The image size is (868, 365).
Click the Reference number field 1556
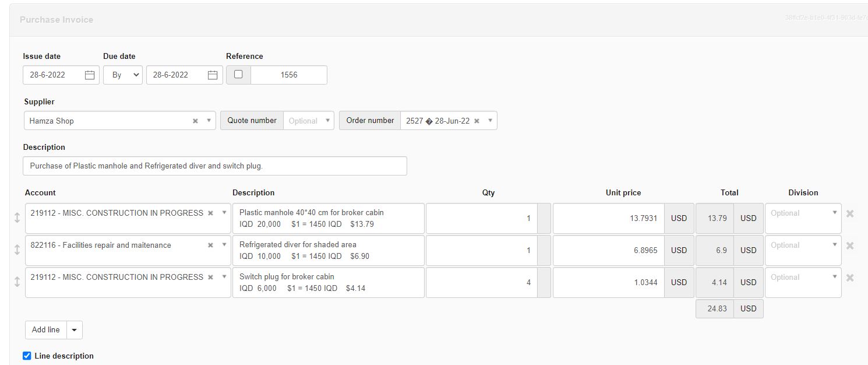288,75
